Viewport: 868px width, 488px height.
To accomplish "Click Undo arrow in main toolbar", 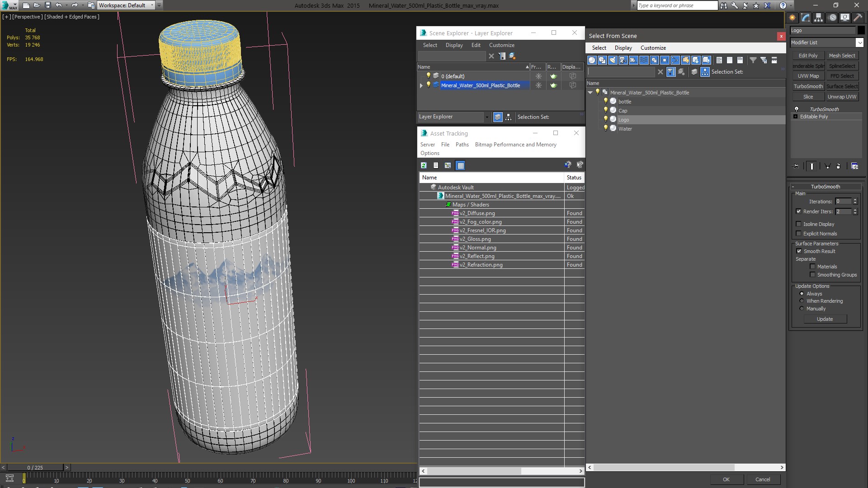I will (59, 5).
